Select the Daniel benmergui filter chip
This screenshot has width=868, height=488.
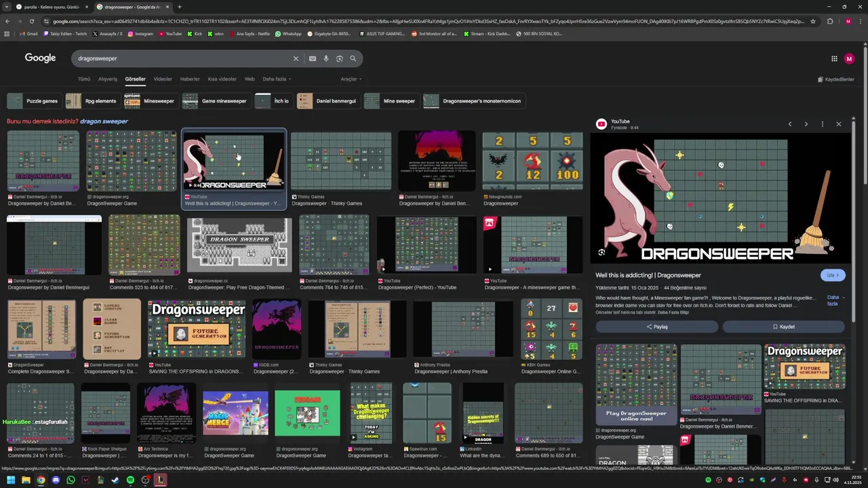click(328, 101)
